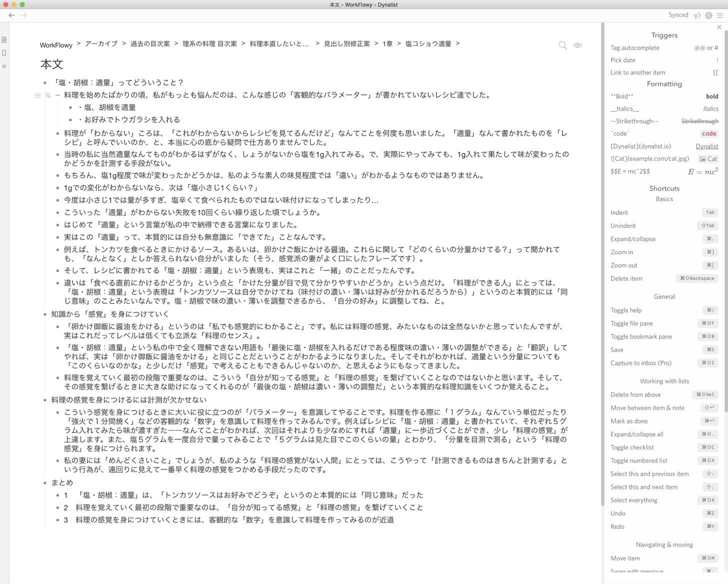728x584 pixels.
Task: Open Dynalist settings with the gear icon
Action: coord(708,16)
